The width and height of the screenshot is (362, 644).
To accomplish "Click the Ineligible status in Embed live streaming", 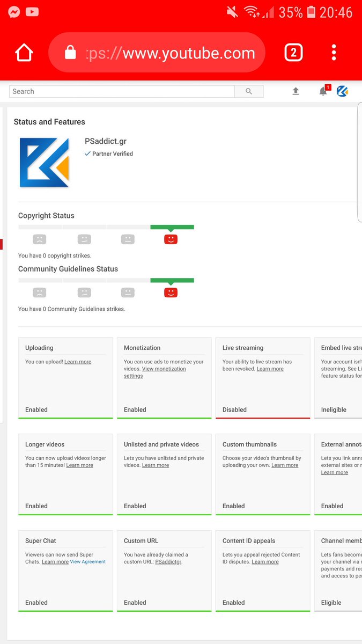I will pyautogui.click(x=334, y=409).
